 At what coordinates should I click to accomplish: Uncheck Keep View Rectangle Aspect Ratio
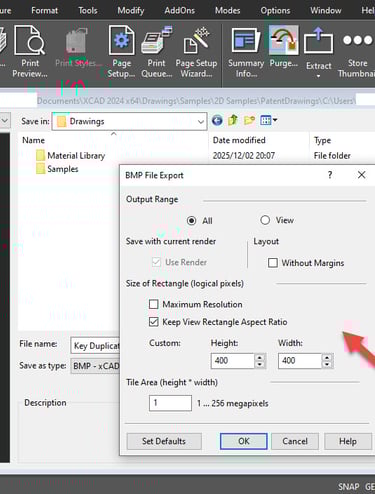[153, 322]
